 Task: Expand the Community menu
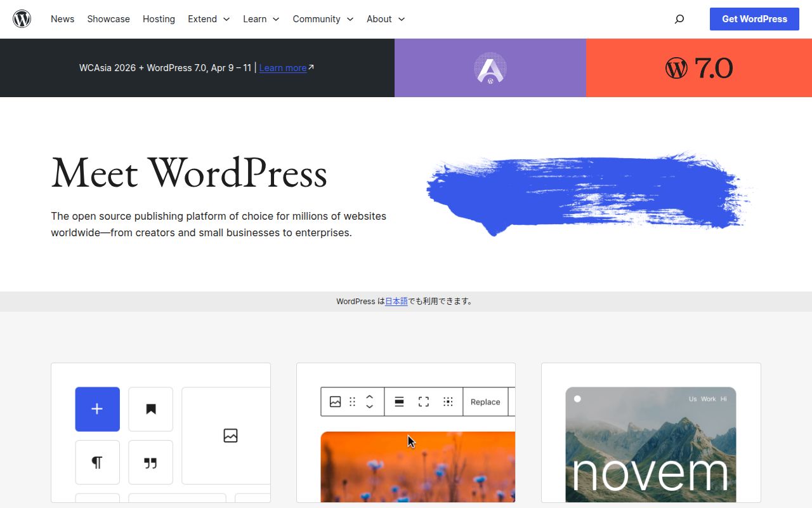[323, 19]
